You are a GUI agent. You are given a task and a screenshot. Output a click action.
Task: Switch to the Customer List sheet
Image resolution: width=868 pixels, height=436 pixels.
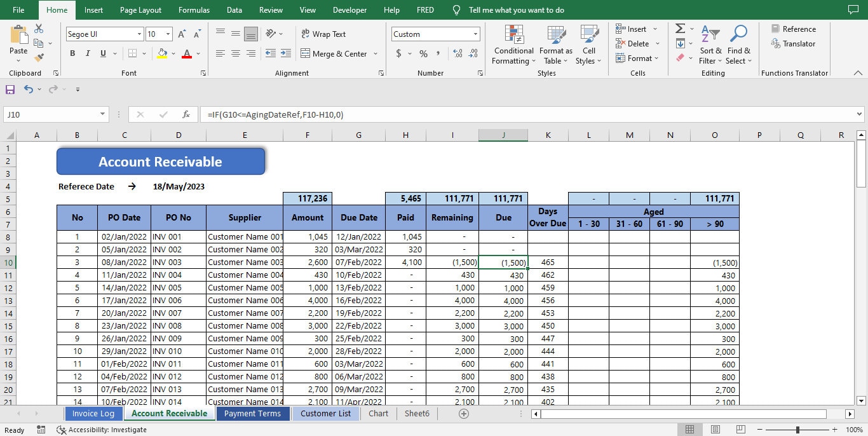[x=326, y=414]
